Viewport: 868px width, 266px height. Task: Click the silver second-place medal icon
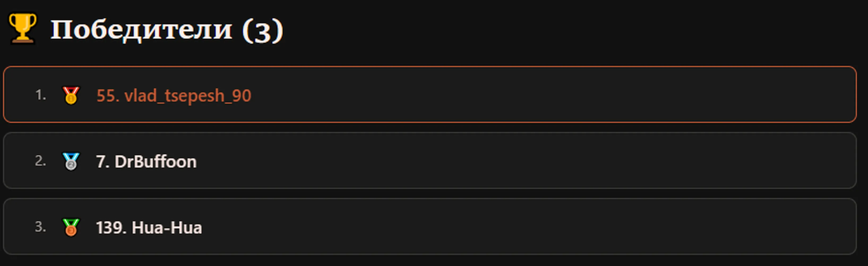pos(71,161)
